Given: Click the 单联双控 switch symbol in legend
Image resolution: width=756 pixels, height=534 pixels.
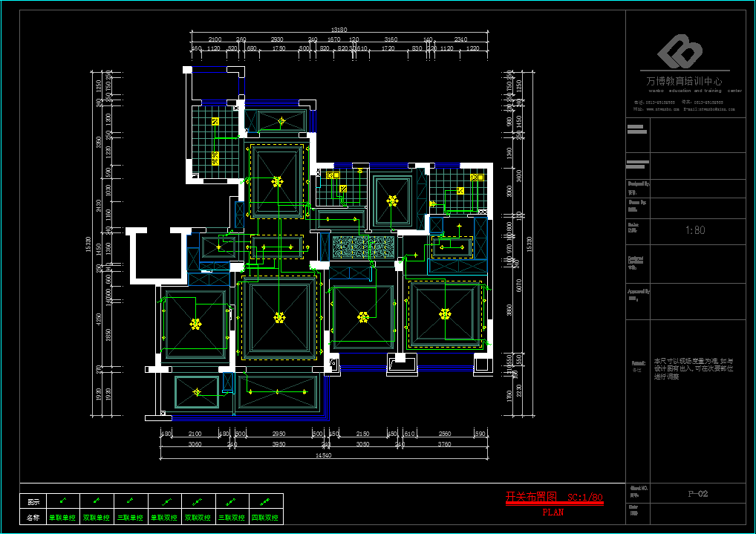Looking at the screenshot, I should pos(166,501).
